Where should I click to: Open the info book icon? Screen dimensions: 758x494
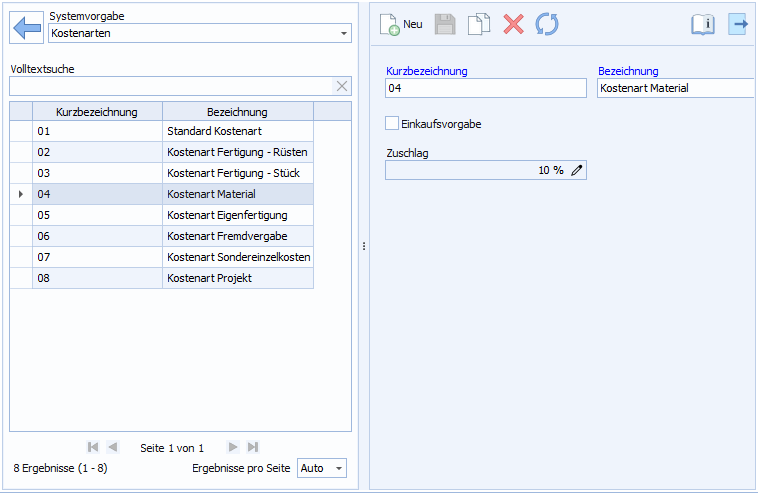point(703,24)
